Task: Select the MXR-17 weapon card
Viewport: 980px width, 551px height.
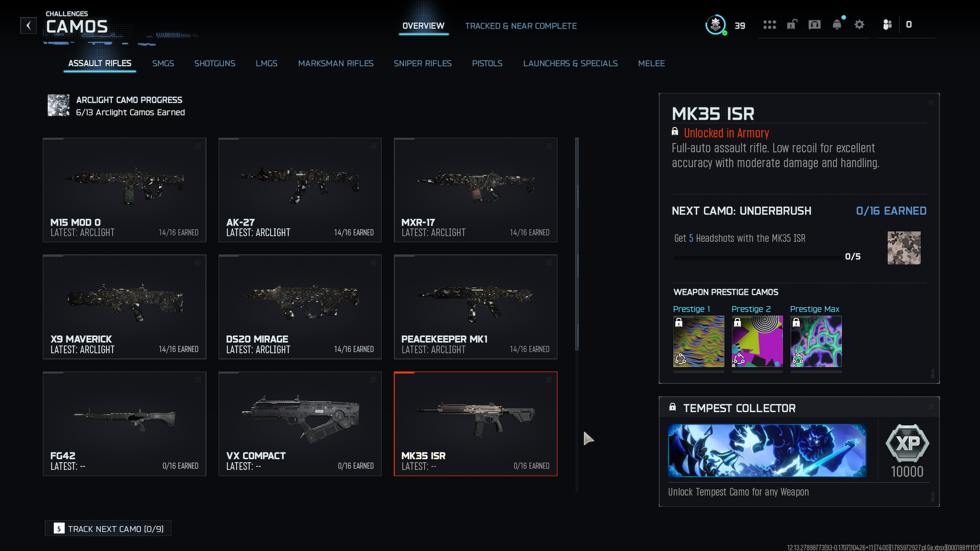Action: 476,190
